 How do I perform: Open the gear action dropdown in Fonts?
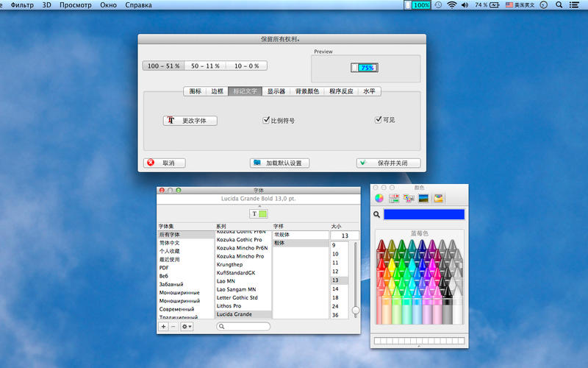tap(187, 326)
